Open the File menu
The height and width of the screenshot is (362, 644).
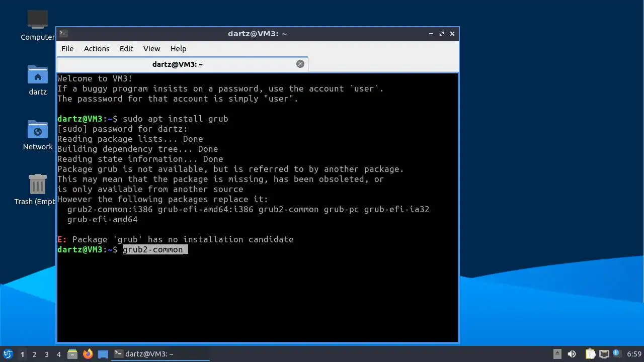click(67, 49)
